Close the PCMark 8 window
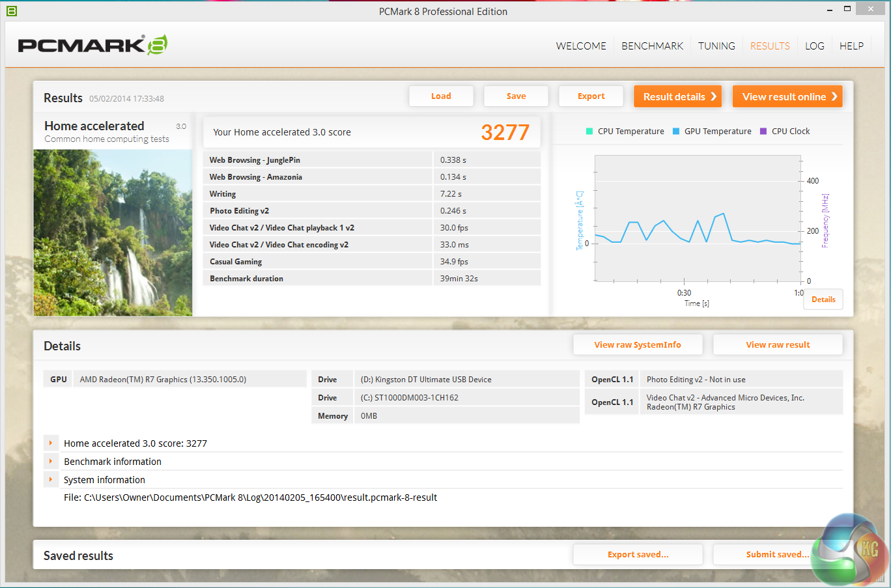The image size is (891, 588). pyautogui.click(x=871, y=9)
